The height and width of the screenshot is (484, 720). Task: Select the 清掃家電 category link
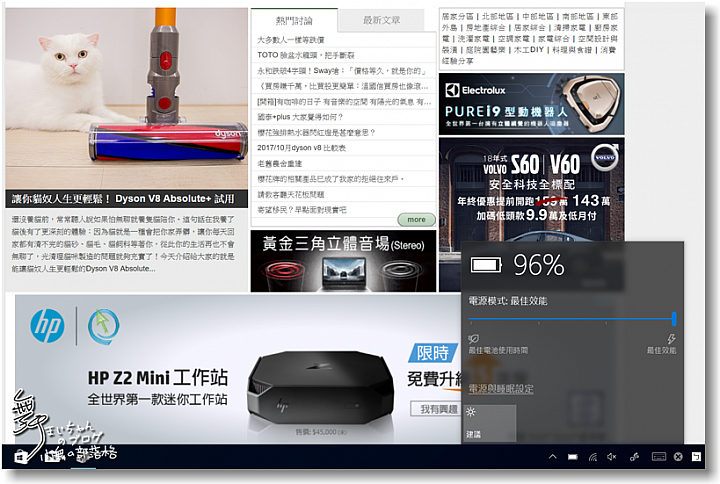(x=570, y=28)
